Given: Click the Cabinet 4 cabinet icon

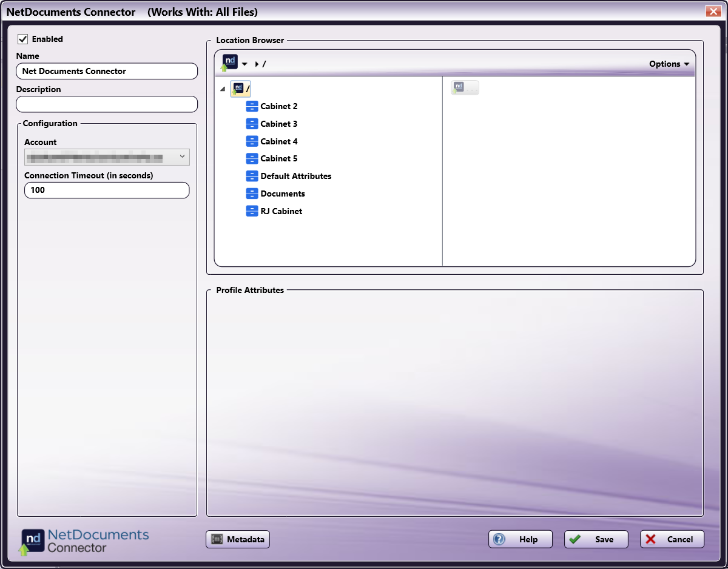Looking at the screenshot, I should pos(252,141).
